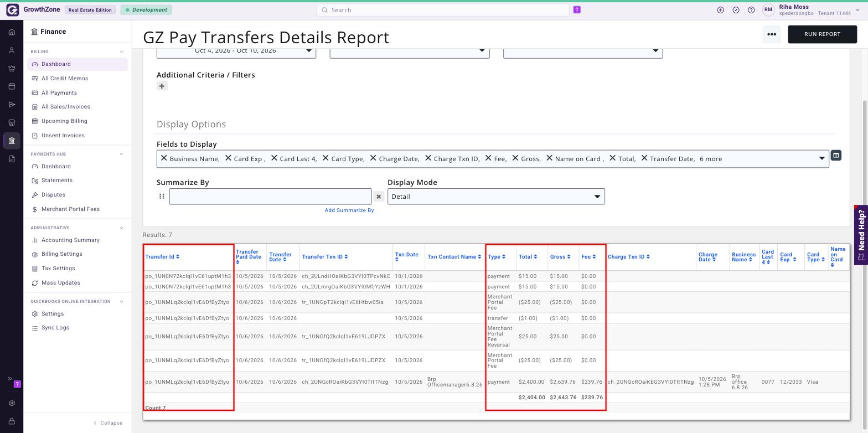The width and height of the screenshot is (868, 433).
Task: Remove the Total field tag
Action: 612,158
